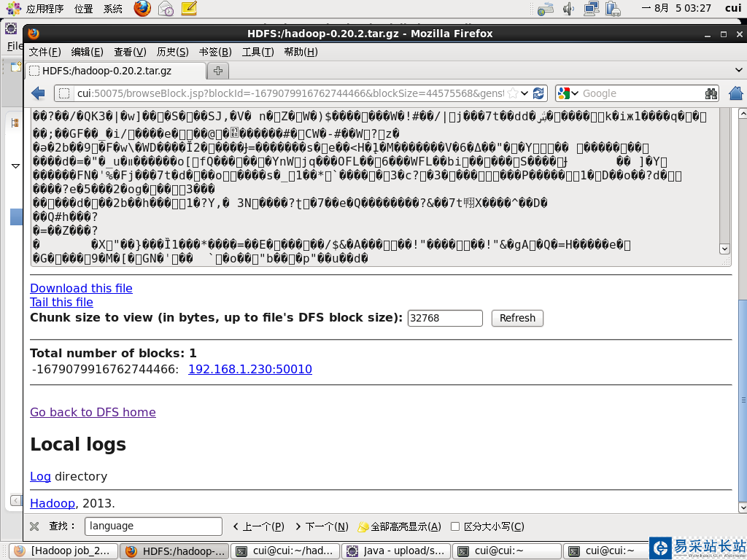Image resolution: width=747 pixels, height=560 pixels.
Task: Click the volume speaker tray icon
Action: coord(568,9)
